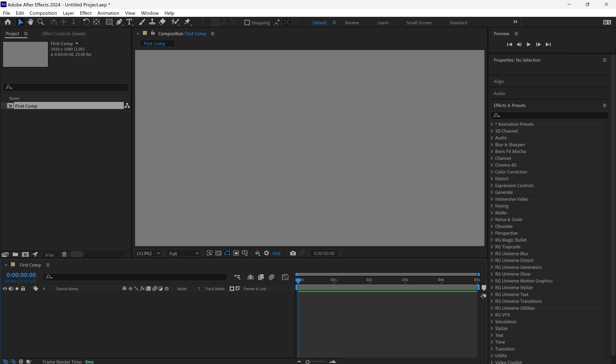Screen dimensions: 616x364
Task: Open the Full resolution dropdown
Action: [x=183, y=253]
